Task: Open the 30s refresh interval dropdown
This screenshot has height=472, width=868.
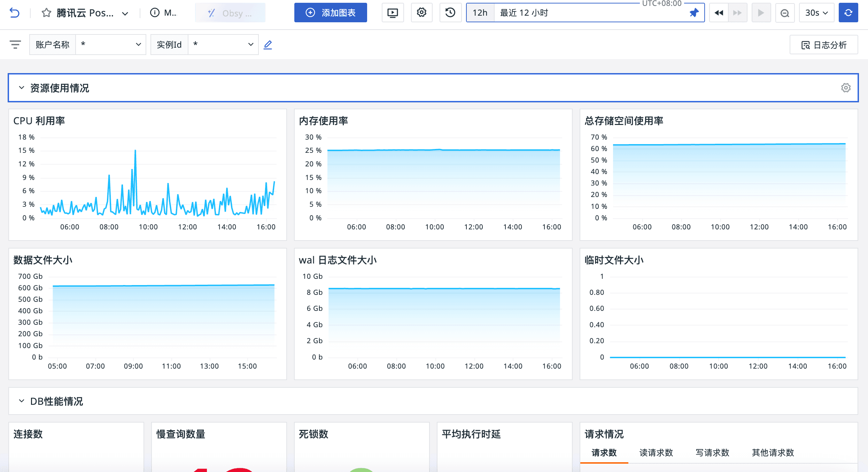Action: pyautogui.click(x=816, y=13)
